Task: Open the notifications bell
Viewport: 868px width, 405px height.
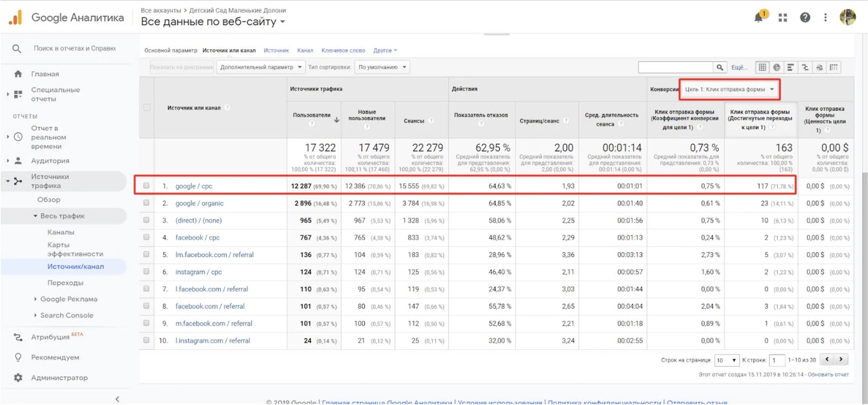Action: (758, 17)
